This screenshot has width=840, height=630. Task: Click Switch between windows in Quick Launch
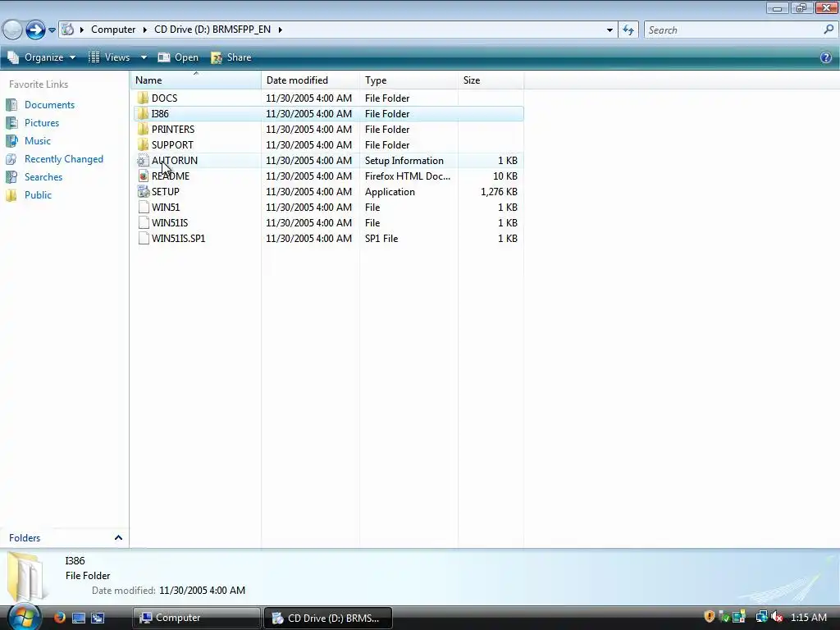tap(98, 618)
